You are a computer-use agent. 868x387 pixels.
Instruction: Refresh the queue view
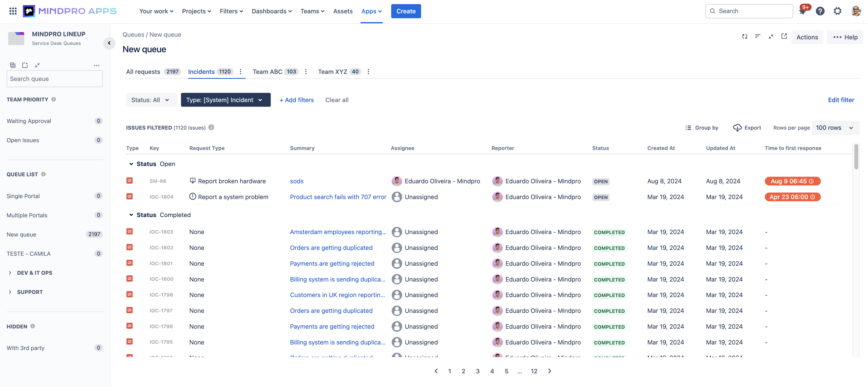point(745,36)
